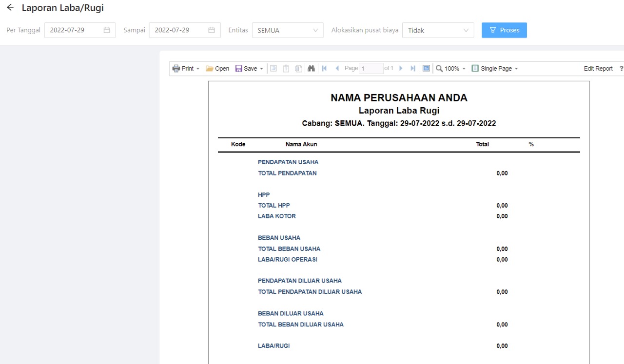Click the PENDAPATAN DILUAR USAHA section heading
The height and width of the screenshot is (364, 624).
(x=300, y=281)
